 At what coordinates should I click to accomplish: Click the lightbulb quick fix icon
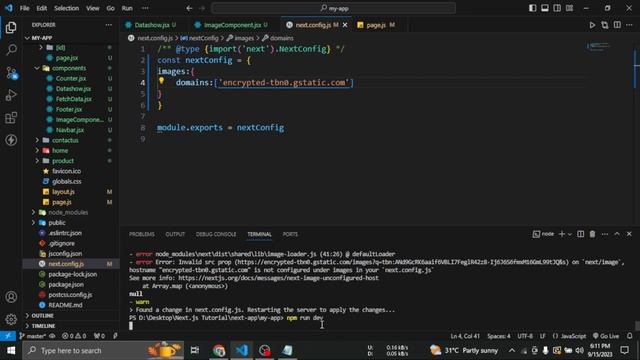[161, 81]
